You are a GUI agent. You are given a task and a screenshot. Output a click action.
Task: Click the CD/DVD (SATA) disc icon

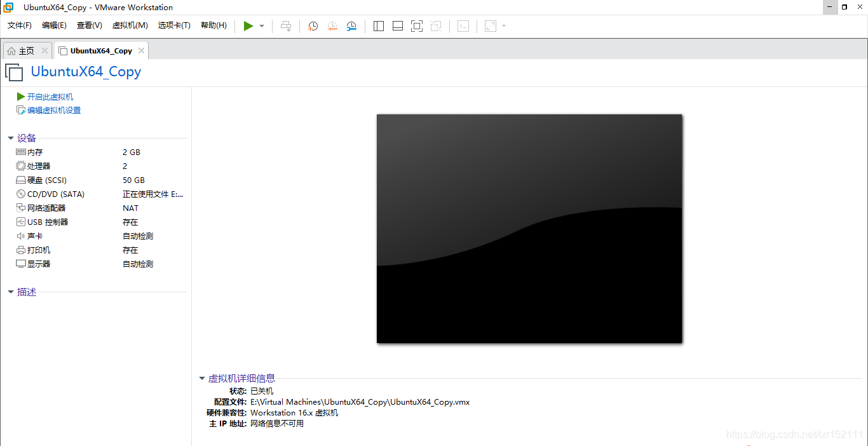pos(21,194)
